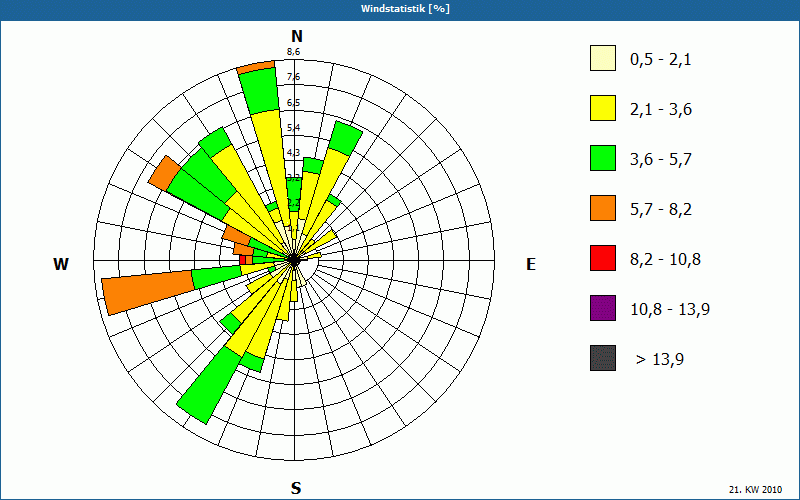
Task: Click the orange segment of the northwest bar
Action: click(165, 173)
